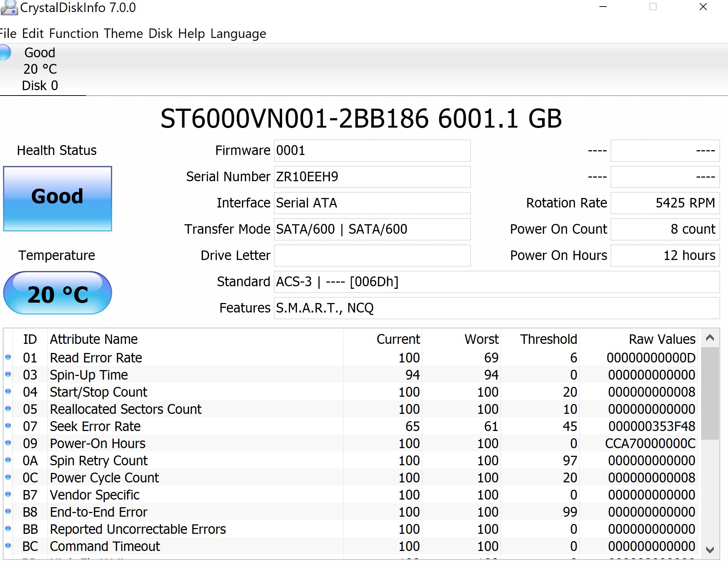Open the Edit menu
728x563 pixels.
[x=33, y=34]
